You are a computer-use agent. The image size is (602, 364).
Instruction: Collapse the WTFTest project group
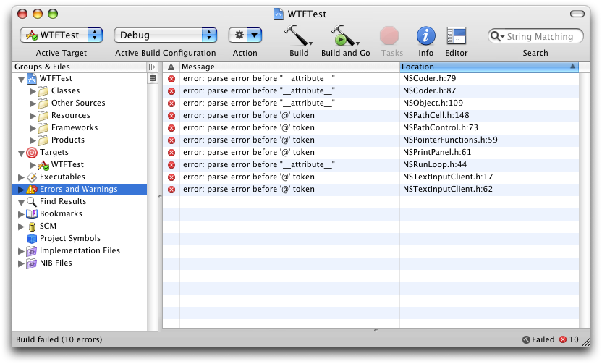coord(21,80)
